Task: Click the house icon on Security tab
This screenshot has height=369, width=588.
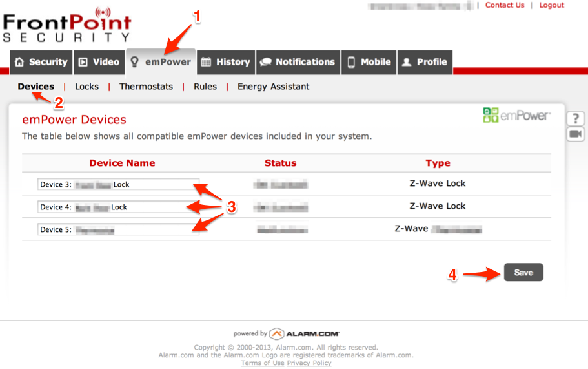Action: pos(19,62)
